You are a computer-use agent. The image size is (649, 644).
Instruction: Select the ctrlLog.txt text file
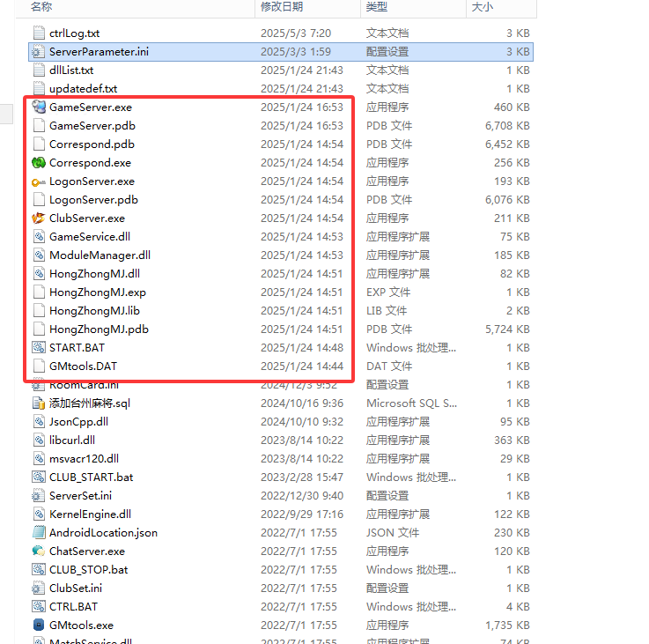[x=74, y=33]
